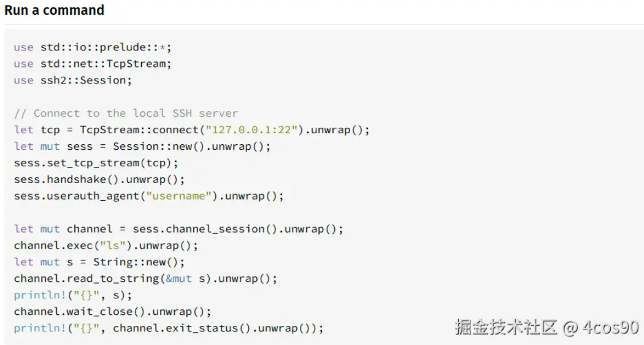Click the "ls" string in channel.exec

click(x=112, y=246)
